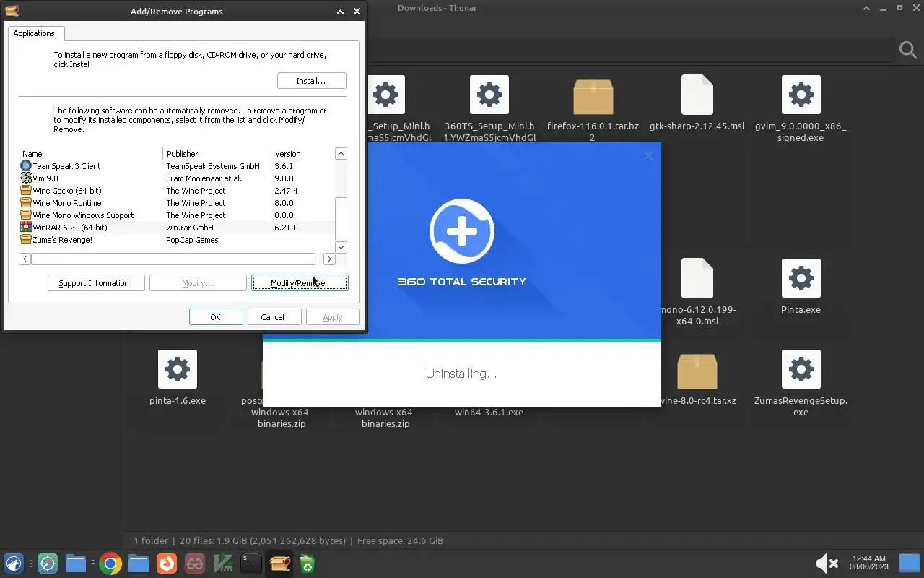The width and height of the screenshot is (924, 578).
Task: Click the win.rar GmbH publisher cell
Action: 190,228
